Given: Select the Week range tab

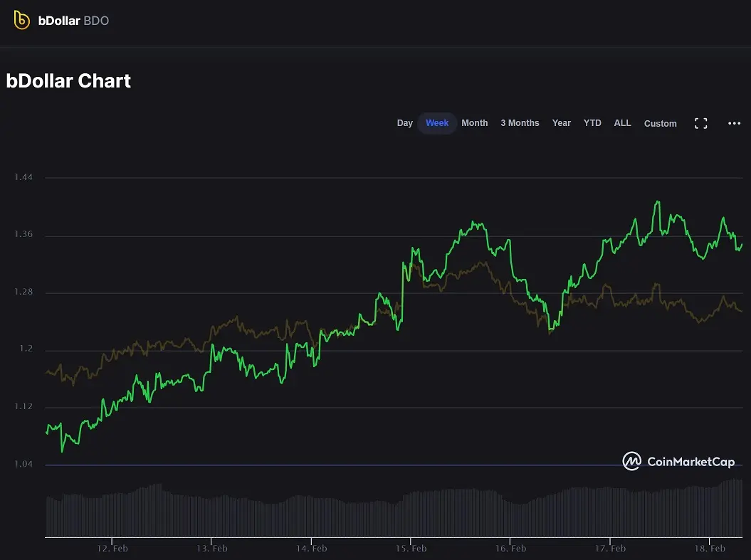Looking at the screenshot, I should tap(437, 123).
